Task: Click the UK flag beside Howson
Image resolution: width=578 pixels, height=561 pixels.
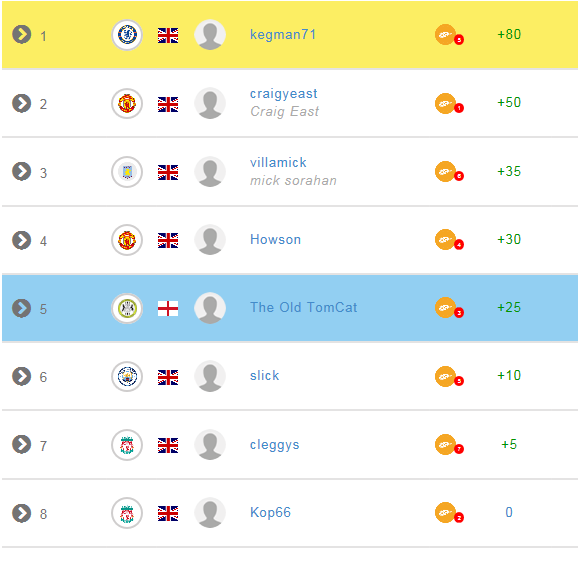Action: (x=168, y=240)
